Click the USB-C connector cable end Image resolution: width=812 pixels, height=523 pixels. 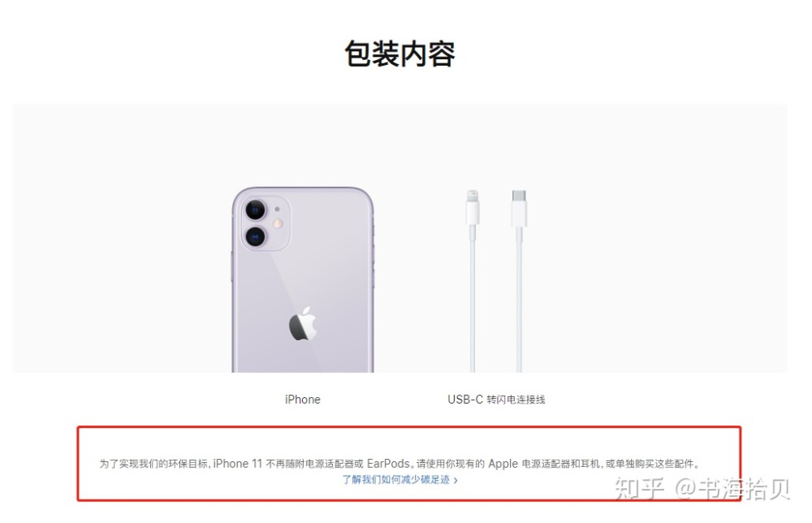519,209
